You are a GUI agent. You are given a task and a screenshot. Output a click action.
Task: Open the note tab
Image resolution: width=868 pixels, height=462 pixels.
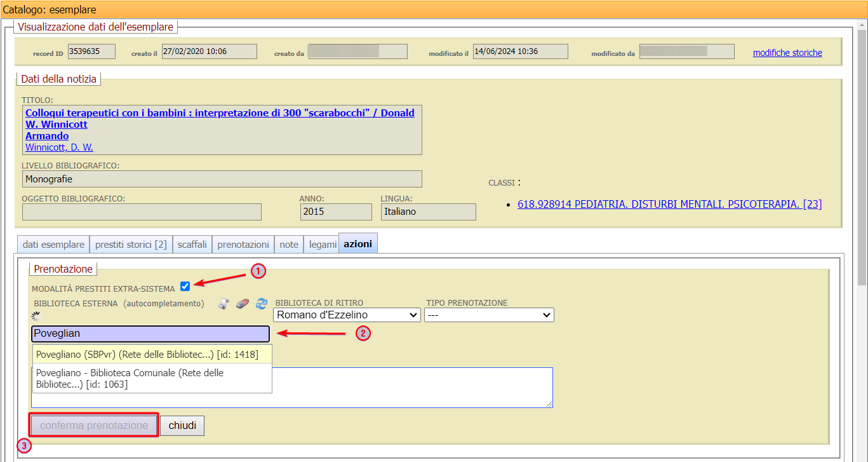pos(289,244)
